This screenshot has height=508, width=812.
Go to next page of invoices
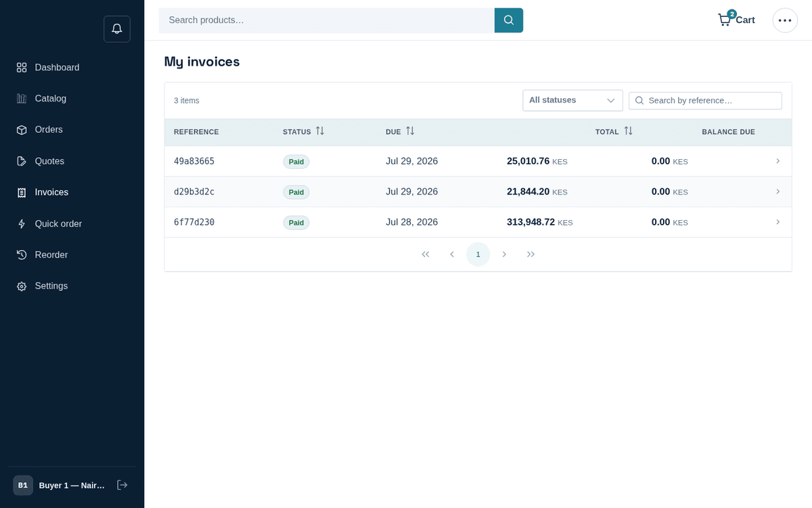tap(504, 254)
